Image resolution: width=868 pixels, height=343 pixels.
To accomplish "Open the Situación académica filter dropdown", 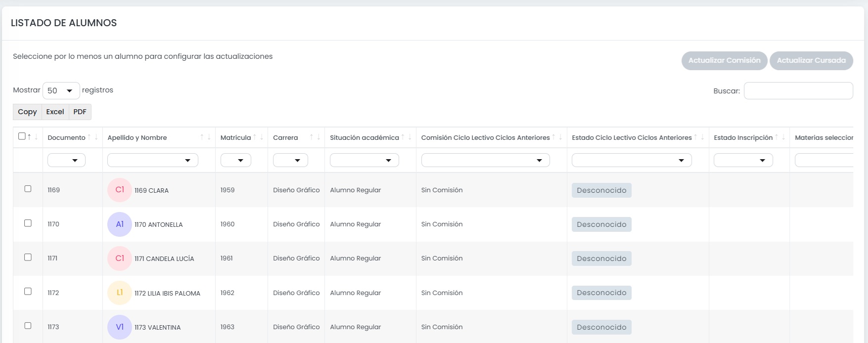I will (x=365, y=160).
